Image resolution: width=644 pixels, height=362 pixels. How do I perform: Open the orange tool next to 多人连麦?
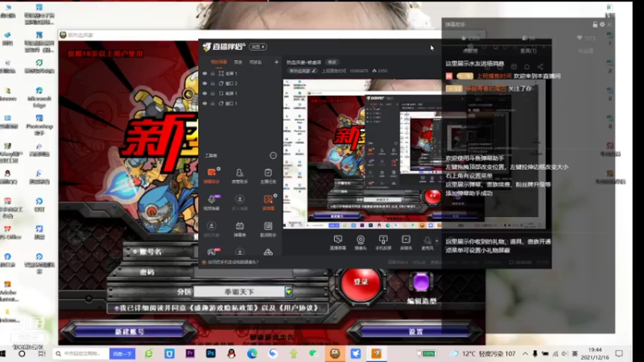(268, 202)
